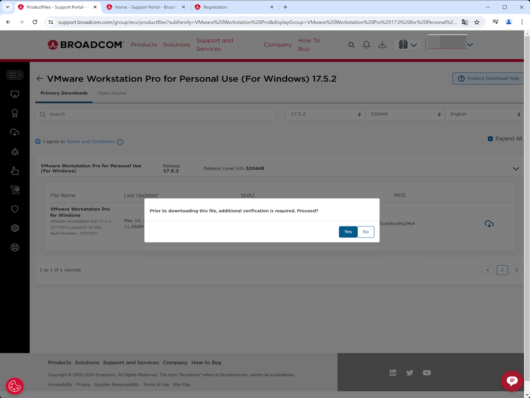Image resolution: width=530 pixels, height=398 pixels.
Task: Open the lifebuoy support icon in sidebar
Action: coord(15,248)
